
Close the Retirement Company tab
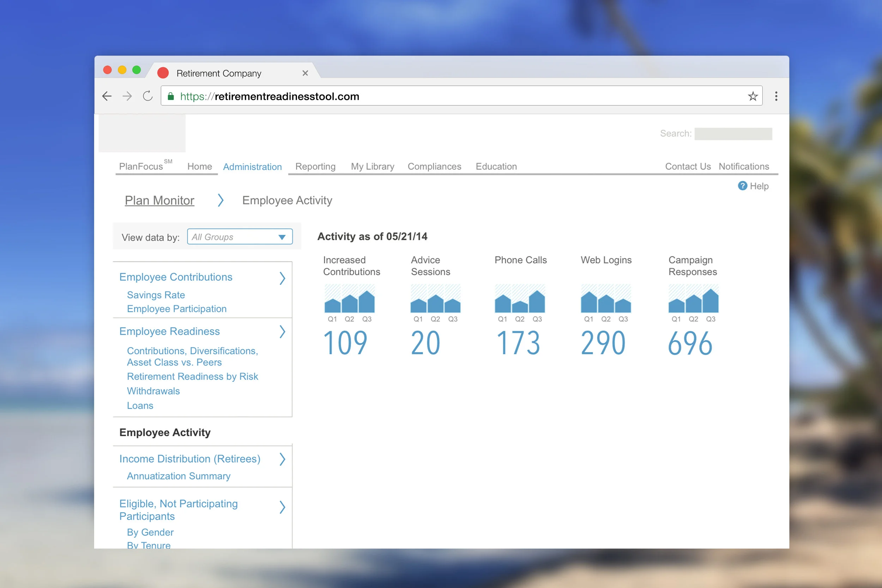click(305, 73)
